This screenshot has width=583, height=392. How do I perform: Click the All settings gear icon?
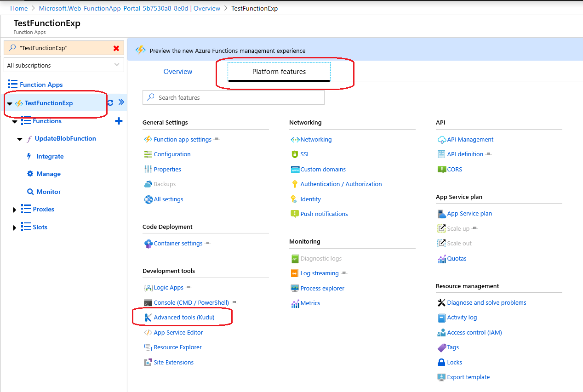coord(148,199)
